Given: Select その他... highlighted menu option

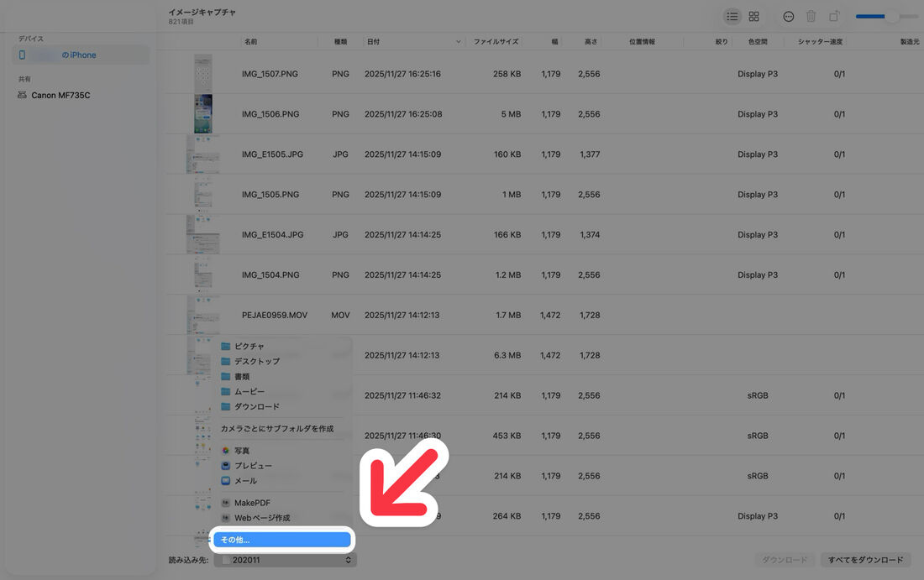Looking at the screenshot, I should click(x=283, y=539).
